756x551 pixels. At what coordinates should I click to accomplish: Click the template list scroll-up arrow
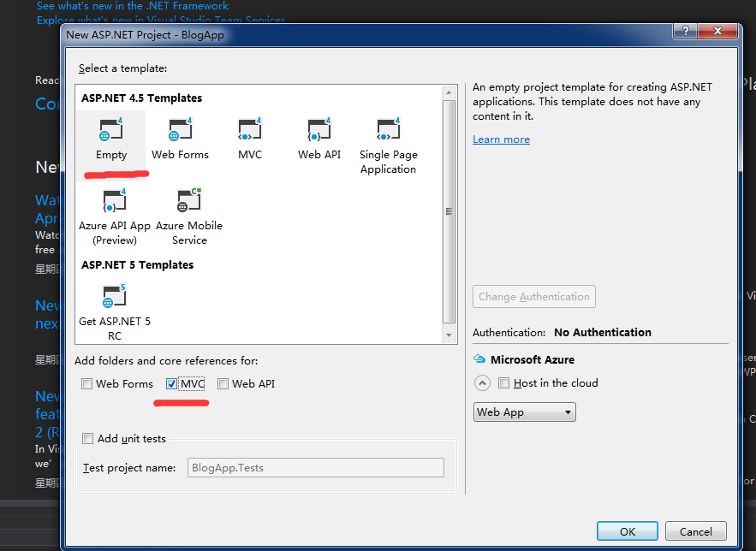(449, 92)
